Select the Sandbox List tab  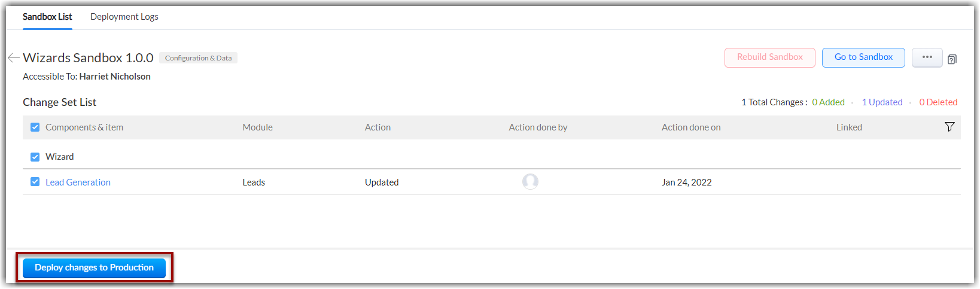[47, 17]
